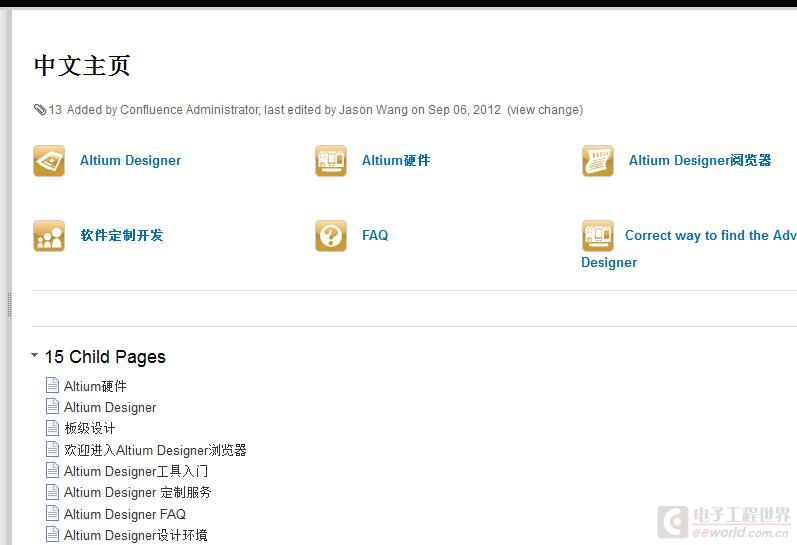Open Altium Designer FAQ child page
The width and height of the screenshot is (797, 545).
[125, 514]
